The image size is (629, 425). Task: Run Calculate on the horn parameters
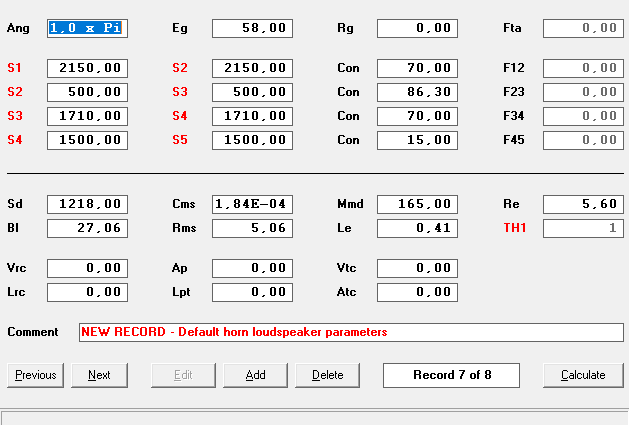(583, 375)
